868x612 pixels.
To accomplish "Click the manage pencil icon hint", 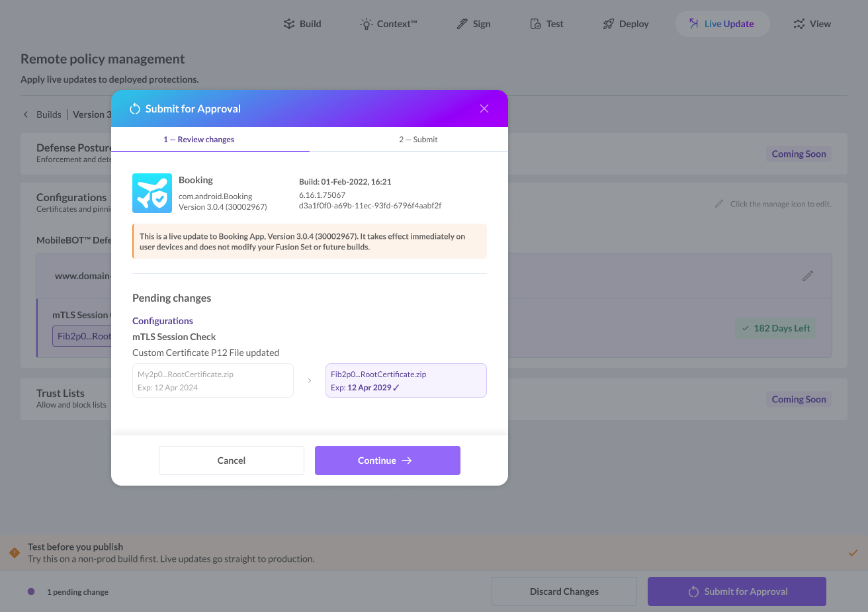I will pos(719,204).
